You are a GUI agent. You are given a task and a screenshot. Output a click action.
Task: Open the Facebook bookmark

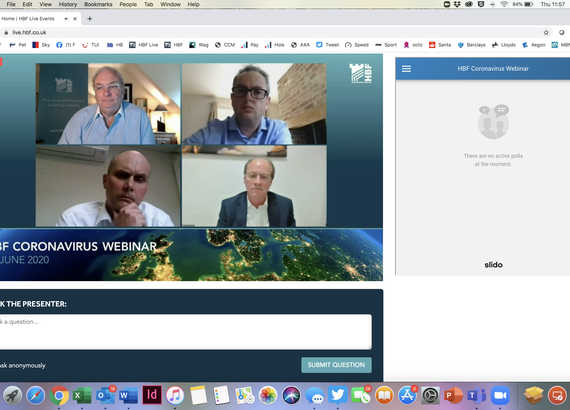point(66,45)
